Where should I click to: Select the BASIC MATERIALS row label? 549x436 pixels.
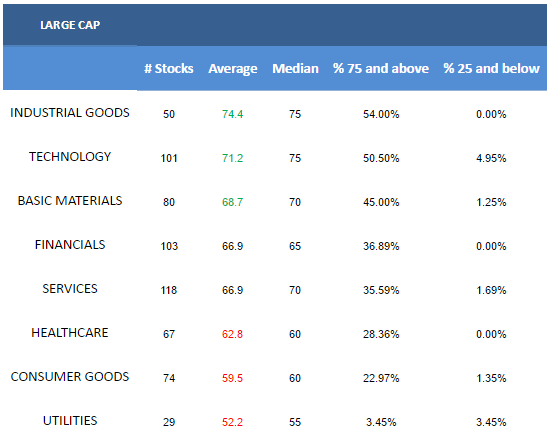70,201
